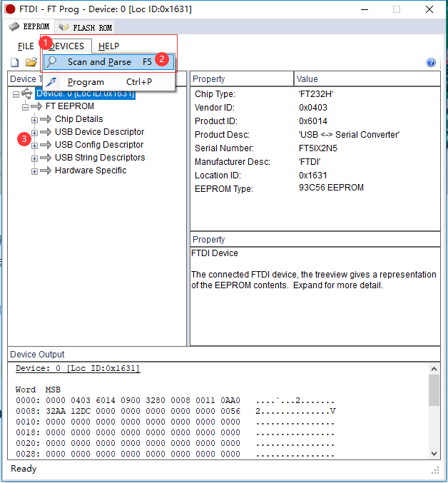448x483 pixels.
Task: Click the lightning icon beside Program
Action: point(51,82)
